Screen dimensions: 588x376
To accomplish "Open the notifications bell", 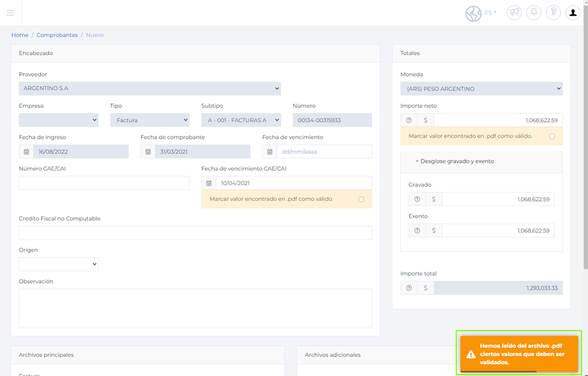I will [x=534, y=13].
